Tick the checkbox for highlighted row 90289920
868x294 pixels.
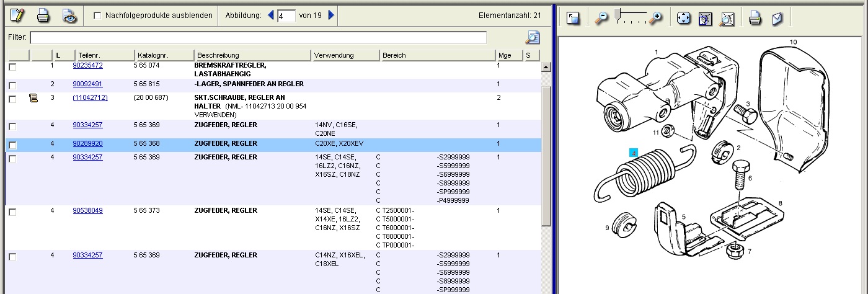point(12,145)
